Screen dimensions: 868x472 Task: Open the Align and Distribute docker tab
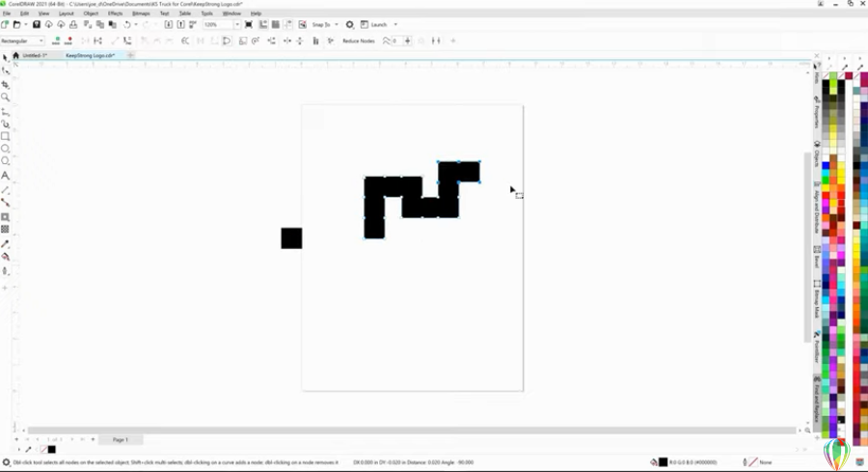(x=817, y=208)
